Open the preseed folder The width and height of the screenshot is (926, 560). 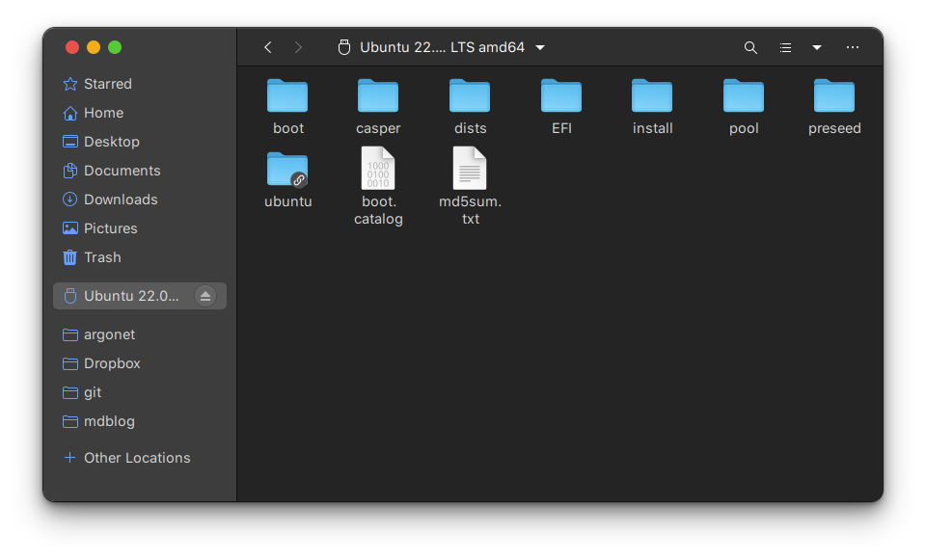tap(834, 106)
